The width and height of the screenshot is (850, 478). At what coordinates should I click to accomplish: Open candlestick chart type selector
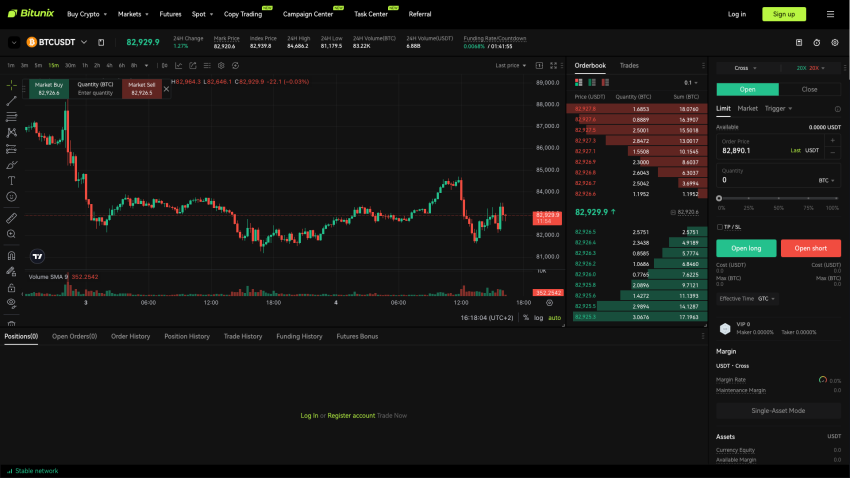[x=164, y=66]
